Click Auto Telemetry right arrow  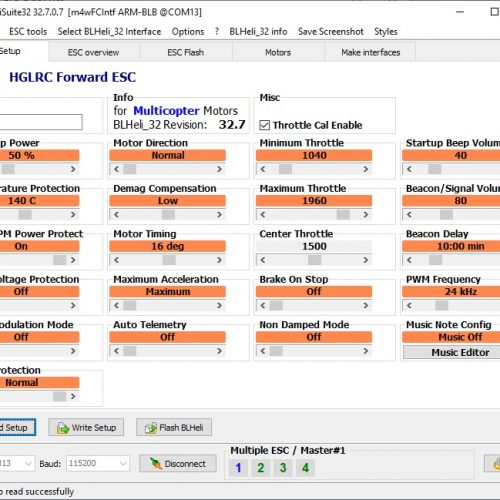click(x=219, y=351)
